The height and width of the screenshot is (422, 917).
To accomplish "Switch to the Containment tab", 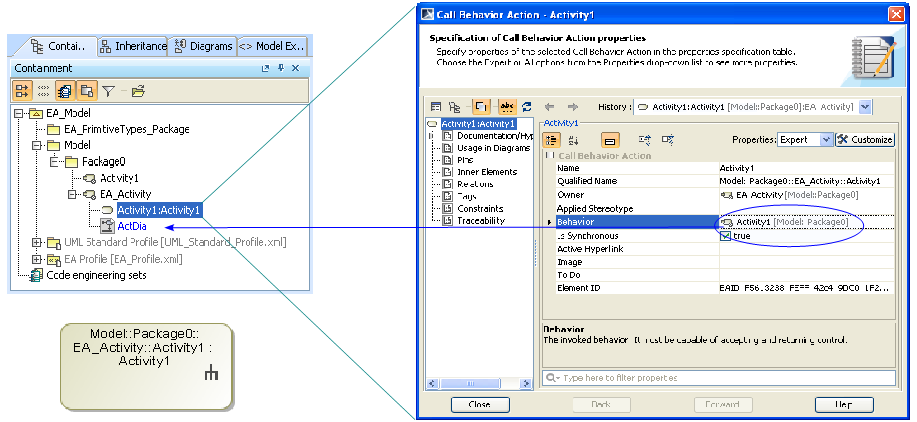I will (x=57, y=46).
